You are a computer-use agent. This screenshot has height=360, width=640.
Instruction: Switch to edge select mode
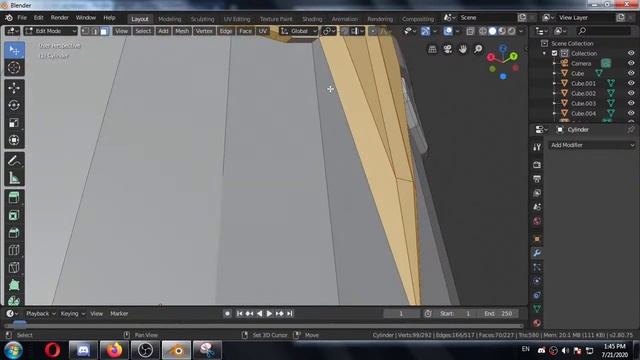[x=95, y=31]
